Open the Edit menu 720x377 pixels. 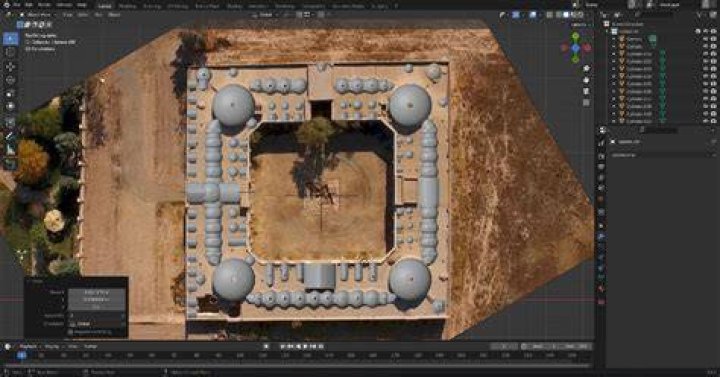pyautogui.click(x=28, y=5)
